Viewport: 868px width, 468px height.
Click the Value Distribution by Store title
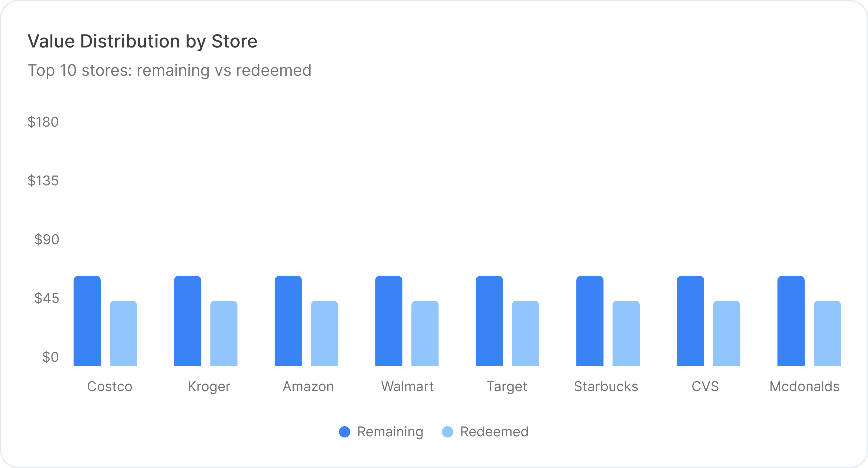pos(142,41)
